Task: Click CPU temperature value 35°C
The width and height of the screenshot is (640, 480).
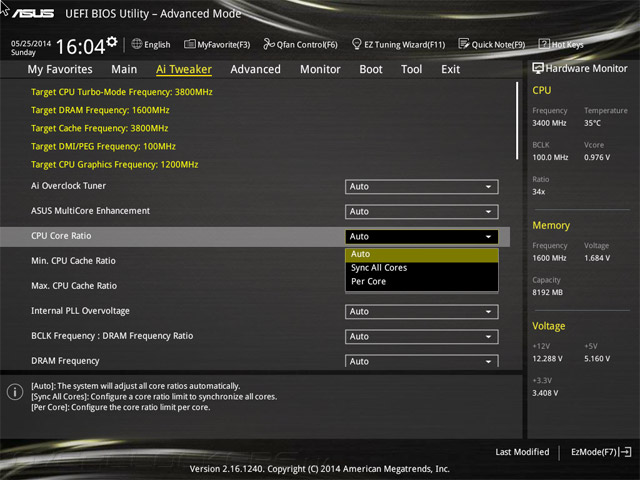Action: (592, 123)
